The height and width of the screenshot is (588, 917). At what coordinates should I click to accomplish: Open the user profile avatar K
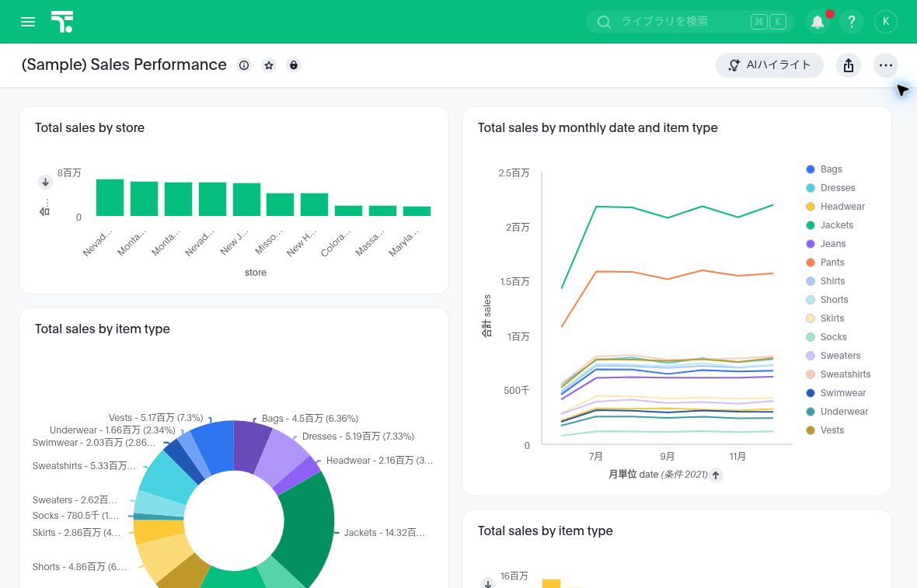[x=885, y=22]
